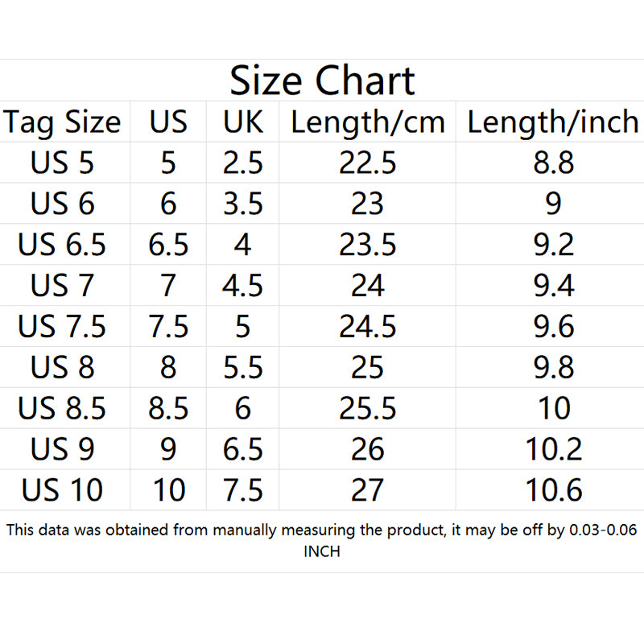The width and height of the screenshot is (644, 644).
Task: Select the 'US 6.5' tag size cell
Action: coord(62,245)
